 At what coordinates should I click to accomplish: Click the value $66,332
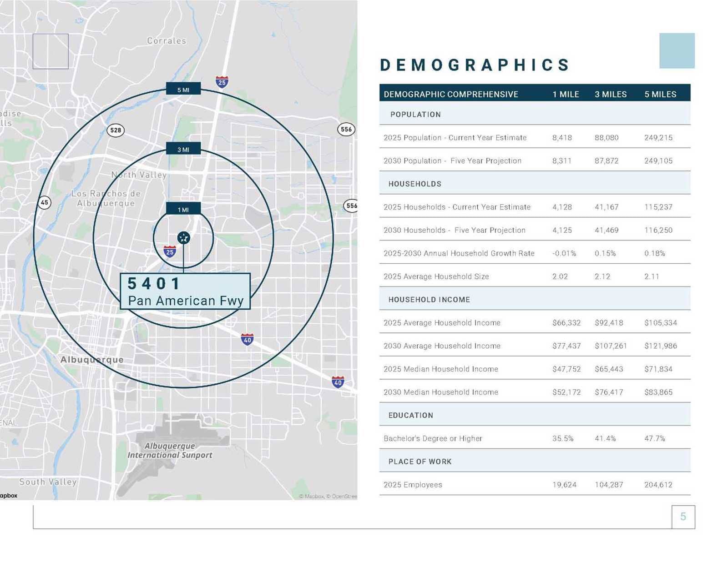[x=566, y=323]
